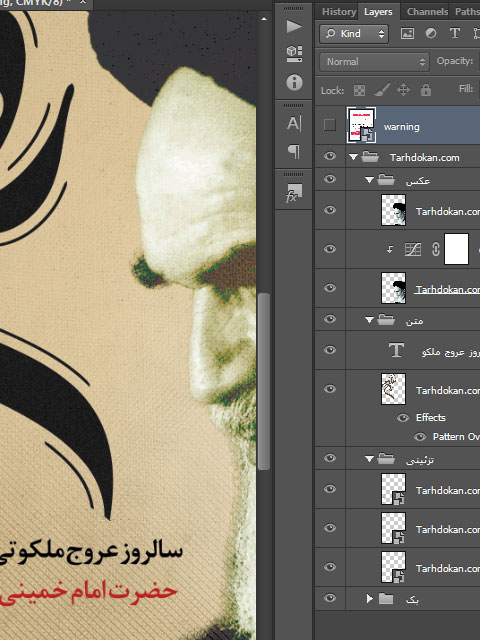Click the Tarhdokan.com root group folder icon
Screen dimensions: 480x640
(x=370, y=157)
